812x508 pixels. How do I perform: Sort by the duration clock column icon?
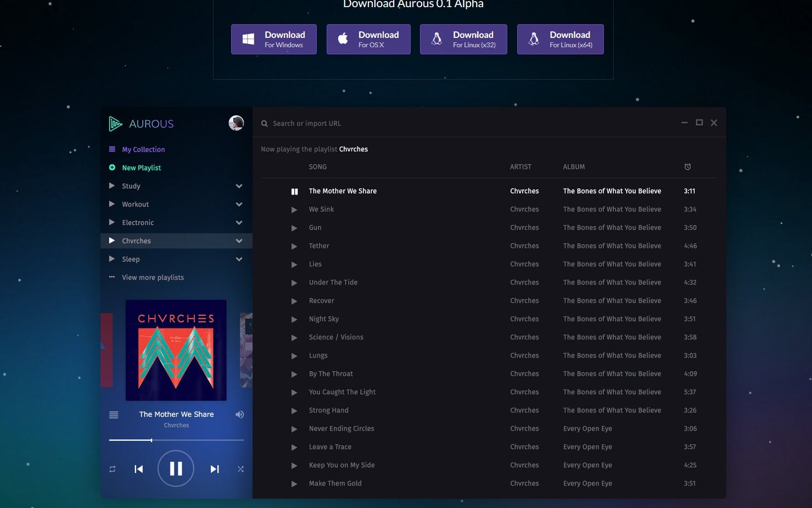[x=687, y=167]
